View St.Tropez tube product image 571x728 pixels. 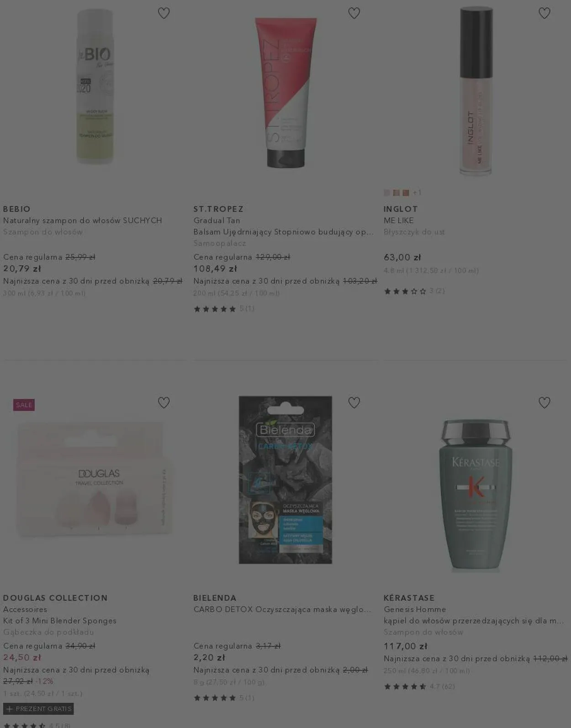coord(285,93)
